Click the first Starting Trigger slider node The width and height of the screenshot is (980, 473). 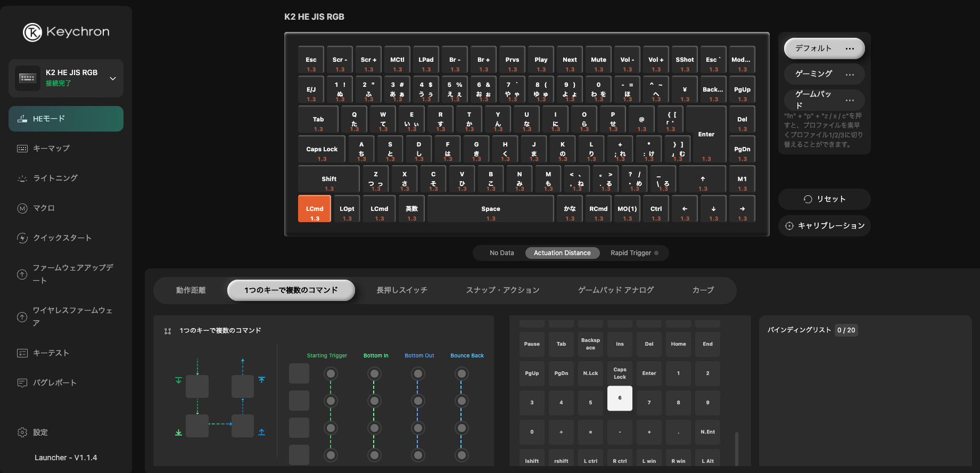[x=331, y=374]
